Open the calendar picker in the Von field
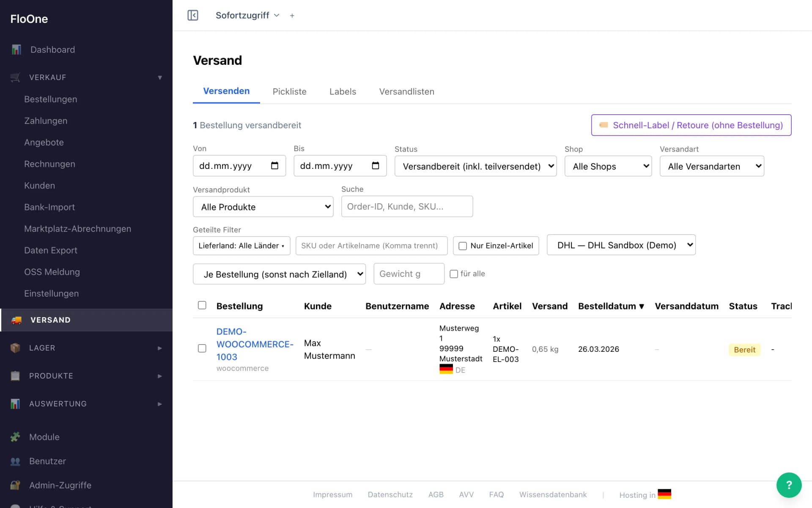Screen dimensions: 812x508 click(275, 166)
